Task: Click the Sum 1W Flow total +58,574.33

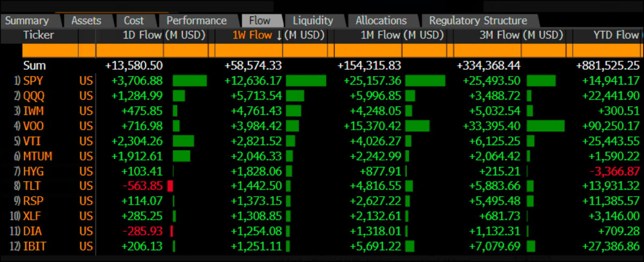Action: (x=253, y=65)
